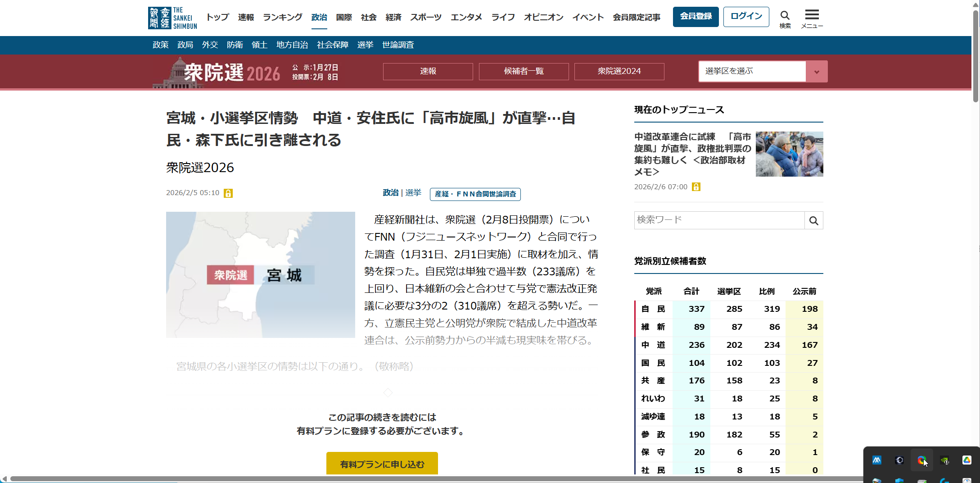Screen dimensions: 980x483
Task: Click the lock icon beside 2026/2/6 07:00
Action: [696, 187]
